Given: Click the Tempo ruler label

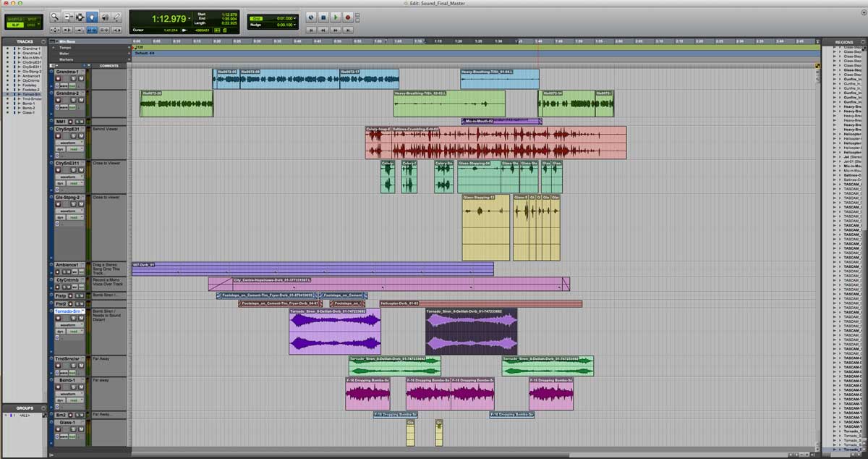Looking at the screenshot, I should 64,48.
